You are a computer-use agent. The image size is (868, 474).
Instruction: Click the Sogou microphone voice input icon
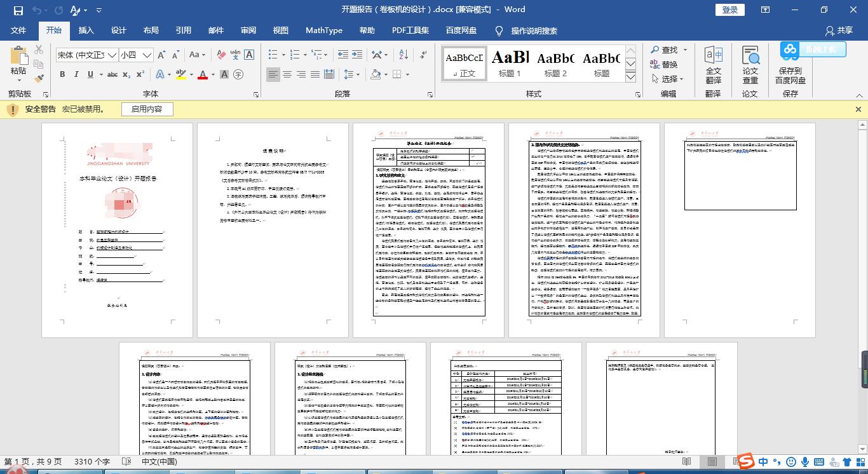coord(805,462)
